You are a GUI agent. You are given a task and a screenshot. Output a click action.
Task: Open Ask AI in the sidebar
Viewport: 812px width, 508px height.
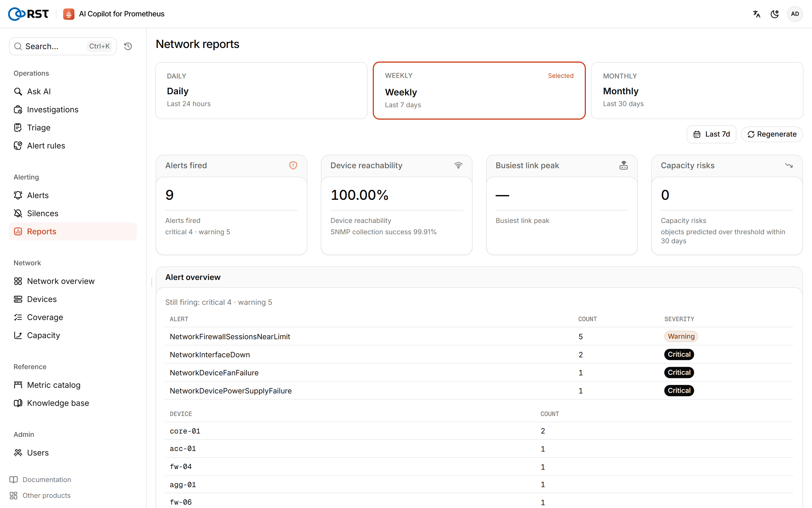(73, 91)
